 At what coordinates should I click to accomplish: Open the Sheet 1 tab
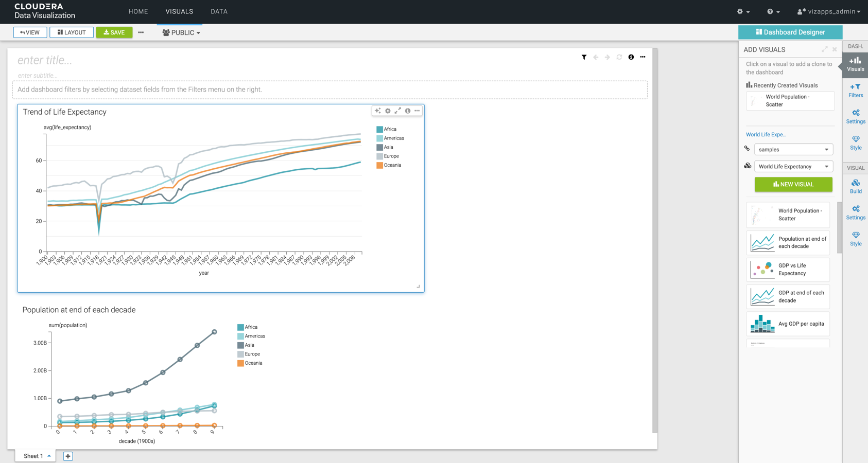click(x=34, y=456)
